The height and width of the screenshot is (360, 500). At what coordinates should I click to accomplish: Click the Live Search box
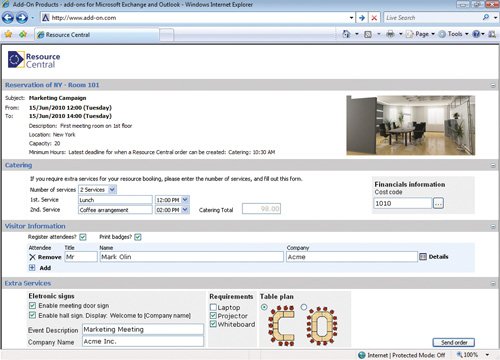click(x=433, y=17)
